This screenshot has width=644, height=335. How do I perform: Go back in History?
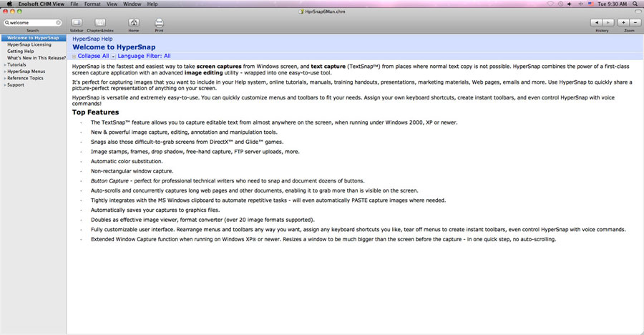point(596,23)
